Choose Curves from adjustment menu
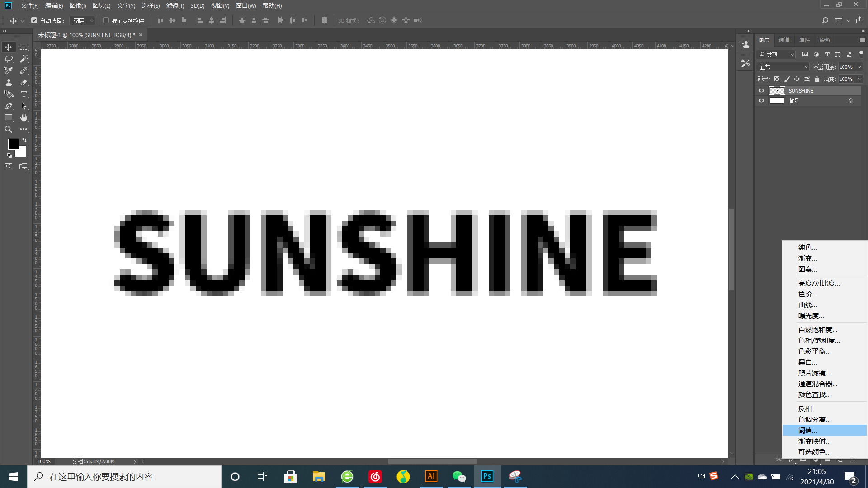Viewport: 868px width, 488px height. pos(807,305)
